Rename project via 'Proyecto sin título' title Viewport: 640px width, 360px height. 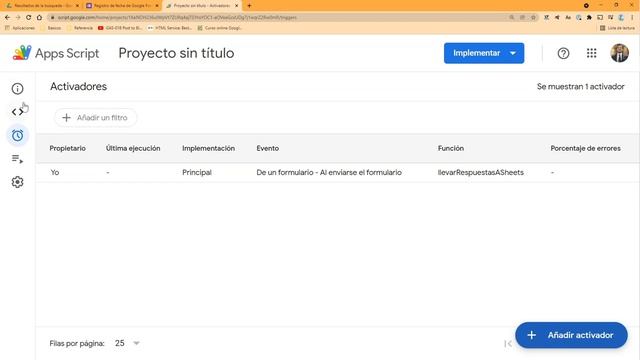click(x=176, y=53)
